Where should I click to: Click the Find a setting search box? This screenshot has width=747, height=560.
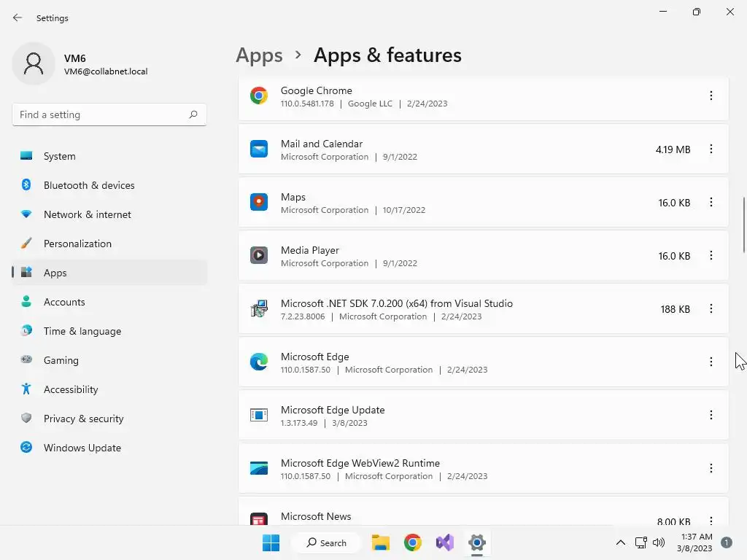tap(102, 114)
